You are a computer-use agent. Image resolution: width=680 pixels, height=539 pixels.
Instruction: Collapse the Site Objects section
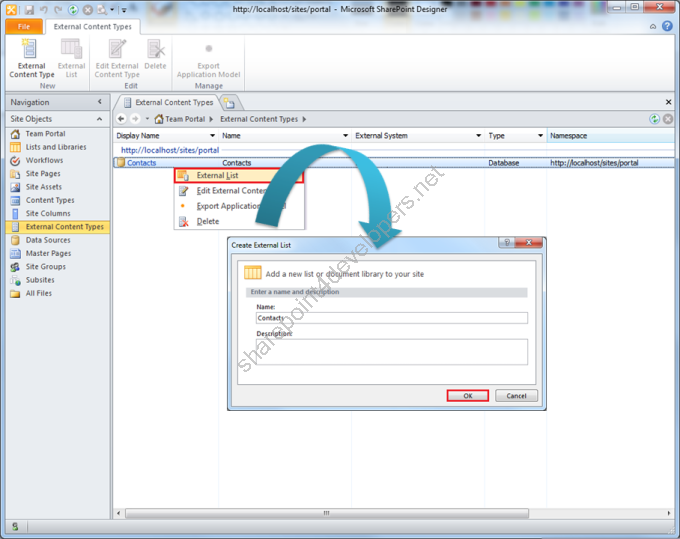coord(99,119)
